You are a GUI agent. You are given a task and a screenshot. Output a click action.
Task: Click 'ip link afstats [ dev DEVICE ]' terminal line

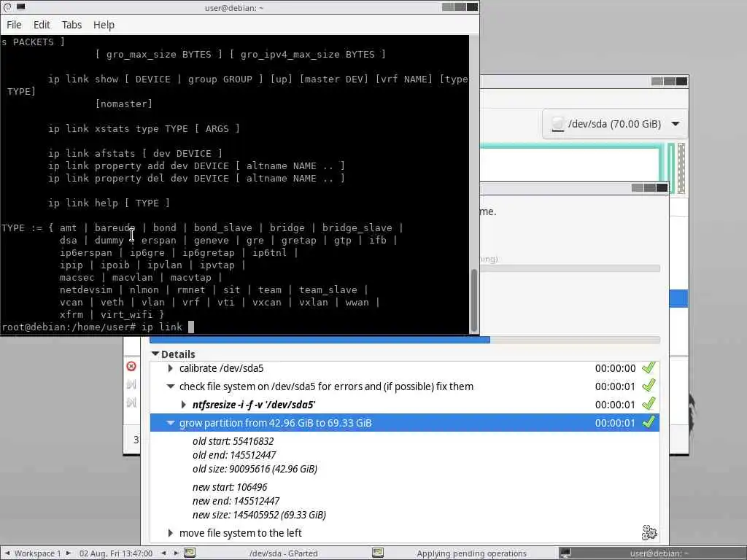point(135,153)
